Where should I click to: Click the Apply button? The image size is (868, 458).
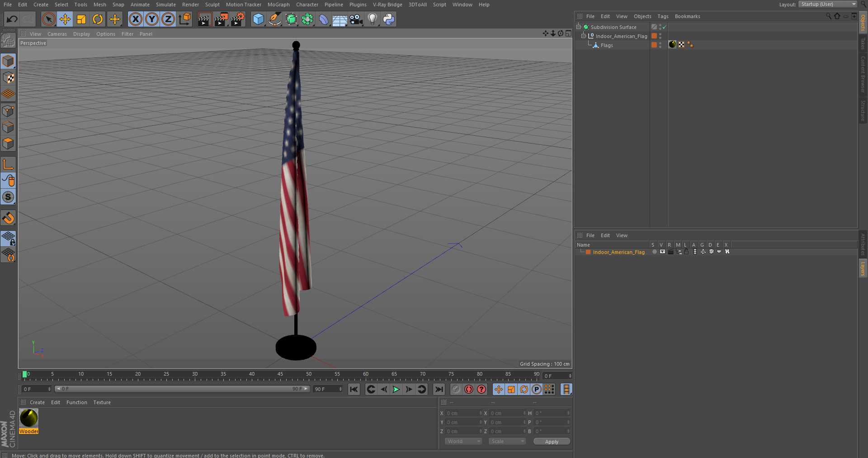click(552, 441)
